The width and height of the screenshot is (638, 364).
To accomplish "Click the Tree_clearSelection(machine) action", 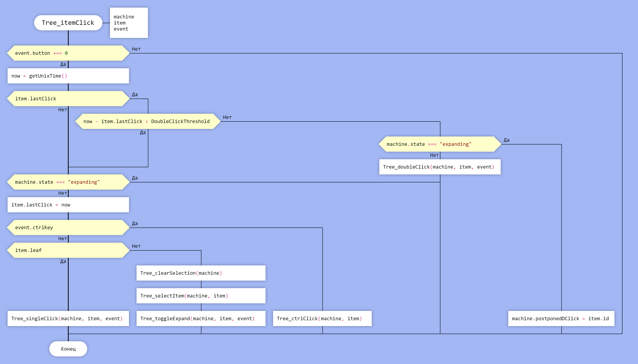I will tap(201, 273).
